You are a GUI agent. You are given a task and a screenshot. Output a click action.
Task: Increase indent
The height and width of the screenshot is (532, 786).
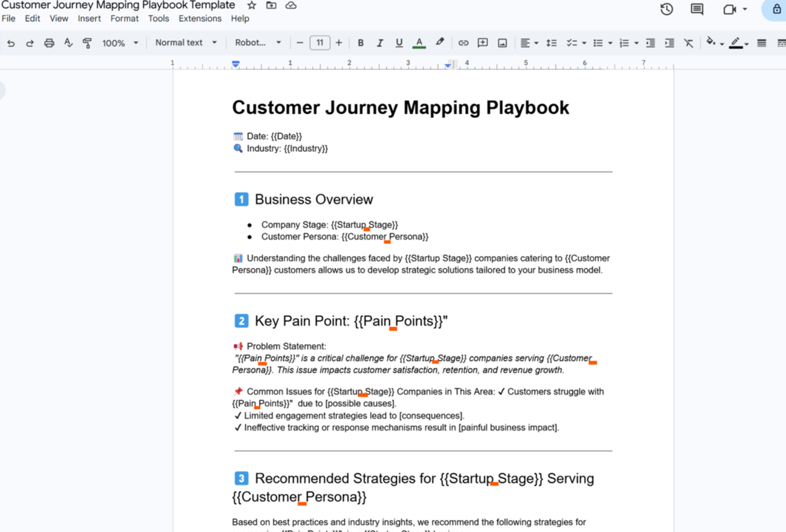click(670, 43)
